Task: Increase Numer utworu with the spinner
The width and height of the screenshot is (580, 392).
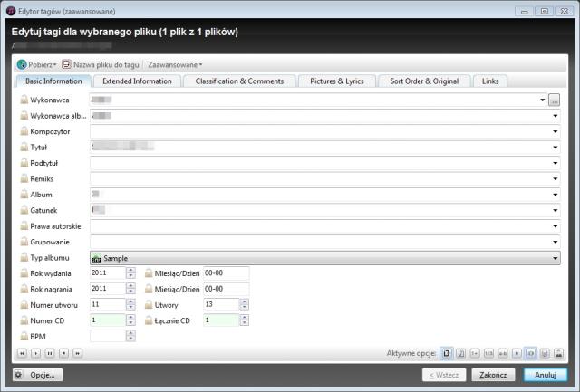Action: (130, 301)
